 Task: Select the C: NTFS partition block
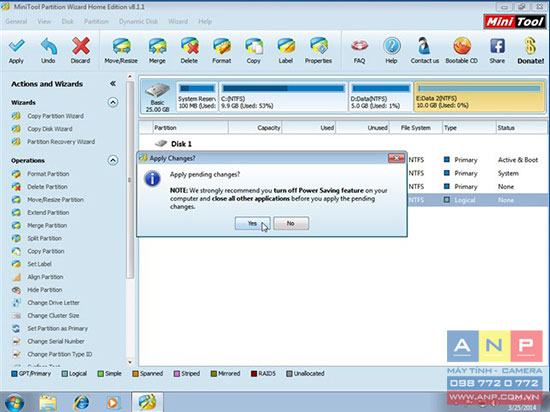(283, 97)
